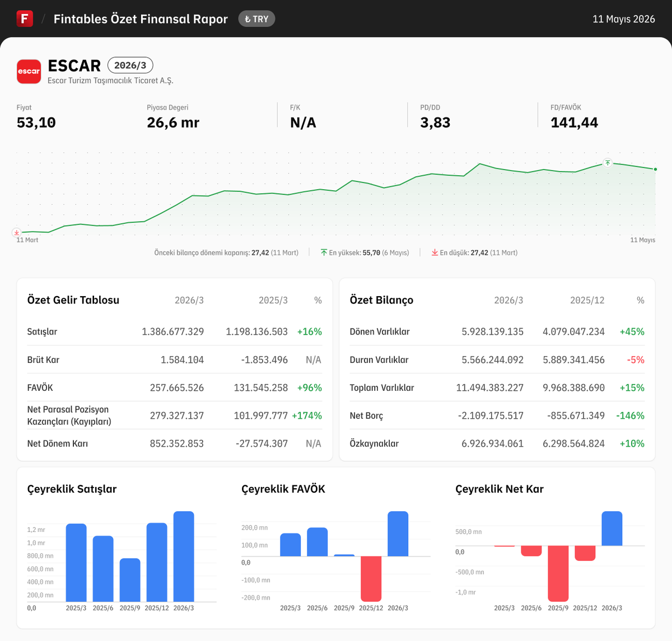Click the 2025/6 bar in Çeyreklik FAVÖK

click(x=317, y=542)
